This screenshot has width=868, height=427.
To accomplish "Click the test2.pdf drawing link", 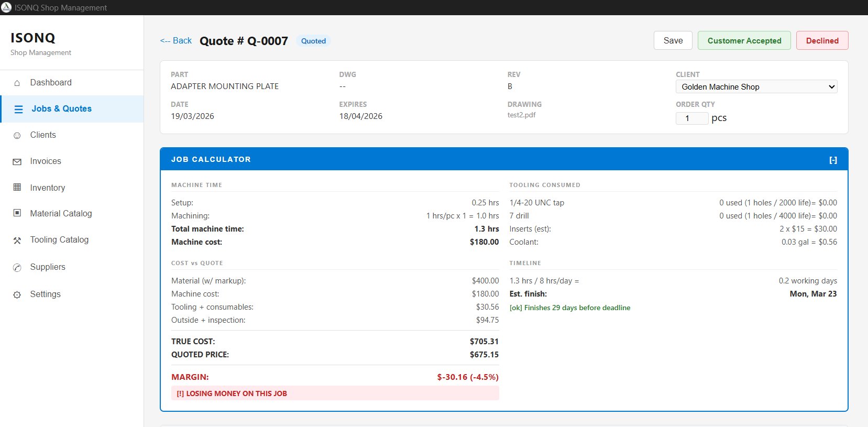I will [x=521, y=115].
